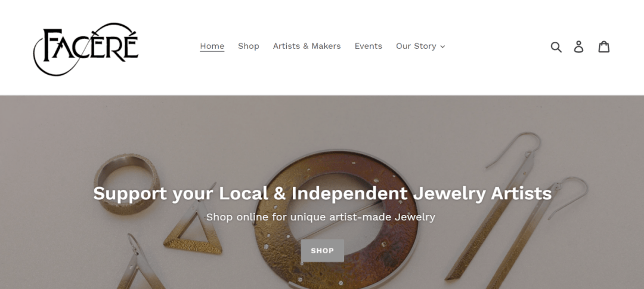
Task: Go to the Home menu item
Action: pyautogui.click(x=212, y=46)
